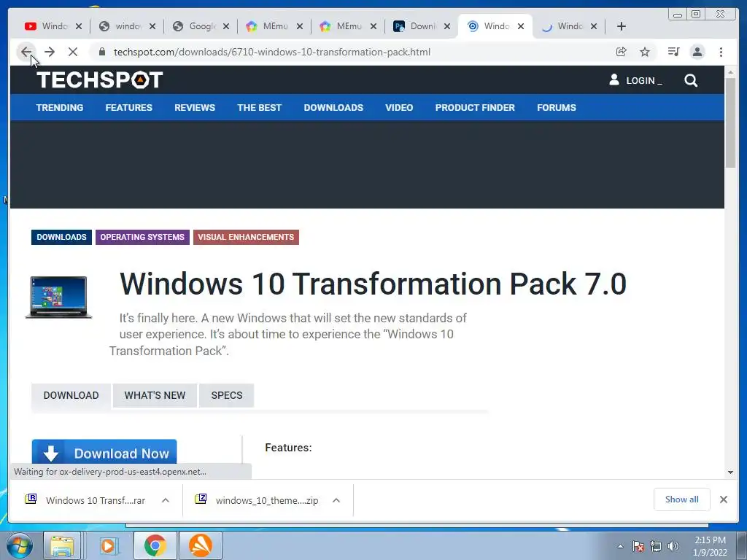Share this page using the share icon
This screenshot has height=560, width=747.
coord(622,52)
